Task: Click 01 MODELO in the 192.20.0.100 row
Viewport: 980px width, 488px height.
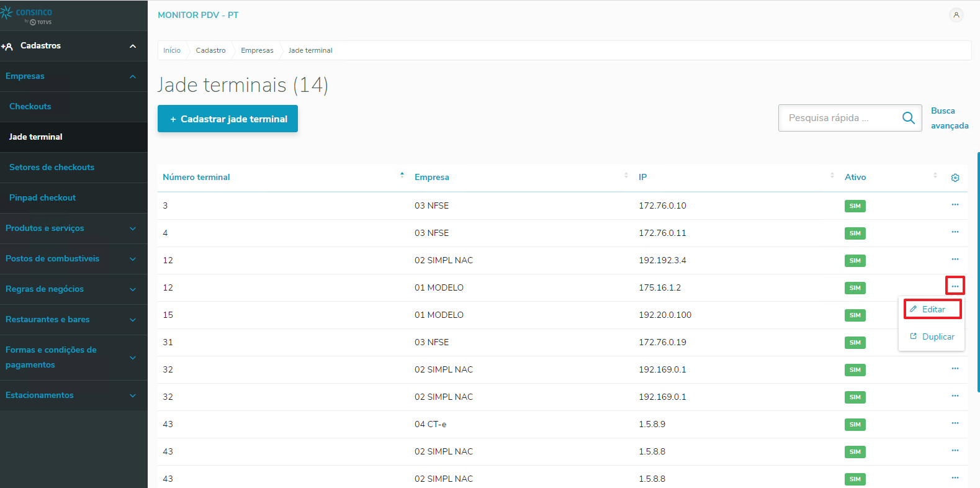Action: pyautogui.click(x=439, y=315)
